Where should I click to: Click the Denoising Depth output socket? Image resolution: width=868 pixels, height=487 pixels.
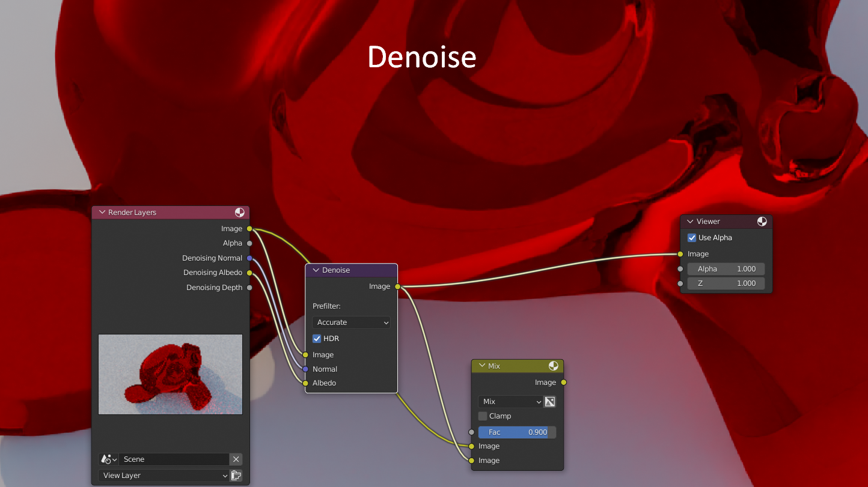pos(249,288)
